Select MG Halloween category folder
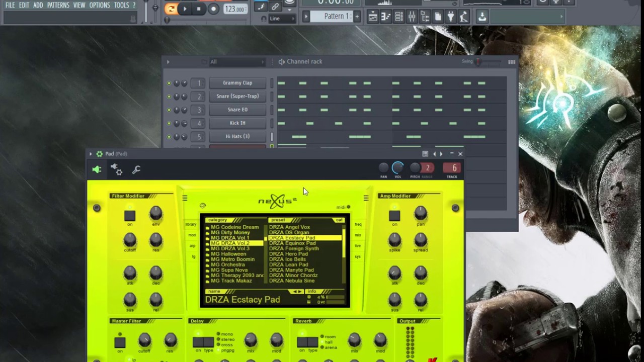The height and width of the screenshot is (362, 644). 228,254
